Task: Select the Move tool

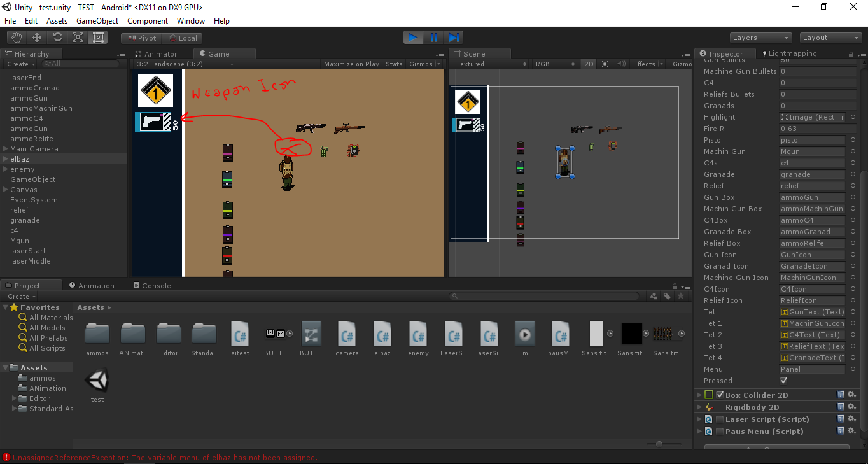Action: click(x=38, y=38)
